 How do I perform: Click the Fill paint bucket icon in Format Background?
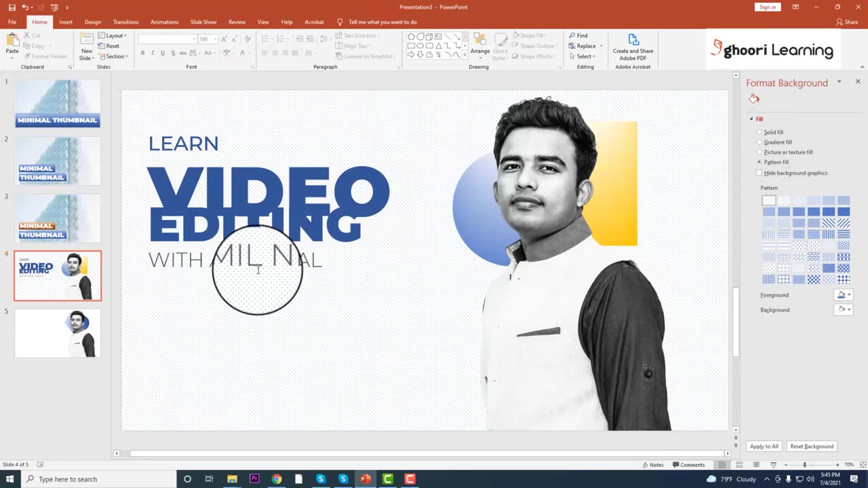pos(754,99)
